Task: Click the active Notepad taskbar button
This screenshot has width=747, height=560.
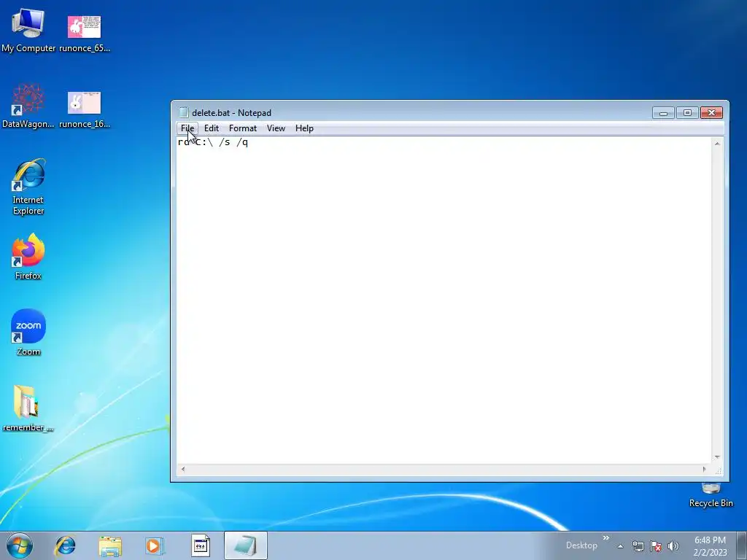Action: click(245, 545)
